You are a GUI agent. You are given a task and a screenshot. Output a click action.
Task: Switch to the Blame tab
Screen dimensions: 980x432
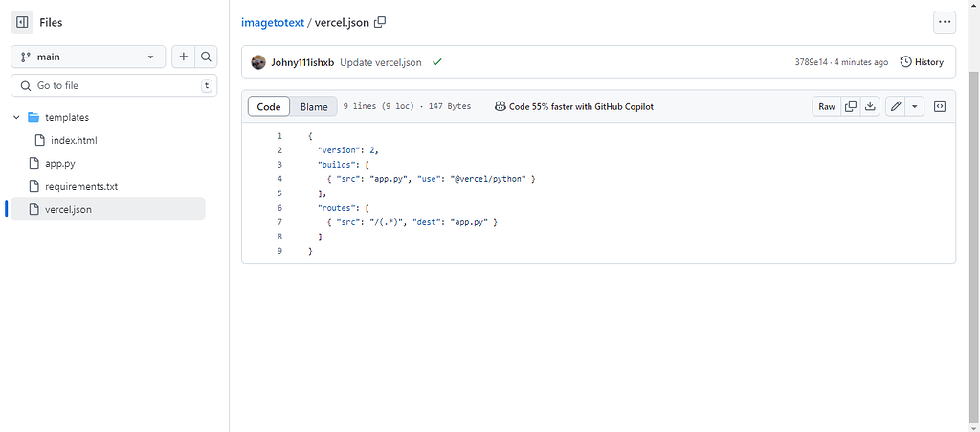click(x=314, y=106)
